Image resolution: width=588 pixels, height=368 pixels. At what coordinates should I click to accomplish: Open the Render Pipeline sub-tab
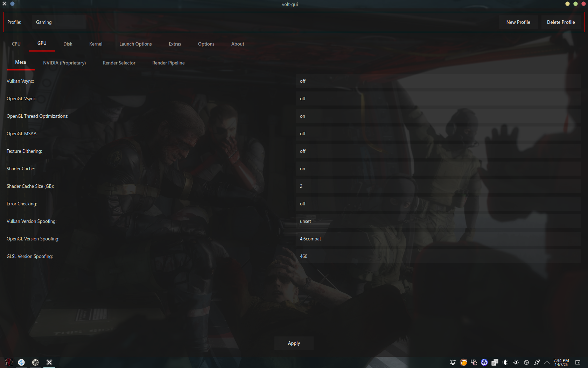(168, 63)
